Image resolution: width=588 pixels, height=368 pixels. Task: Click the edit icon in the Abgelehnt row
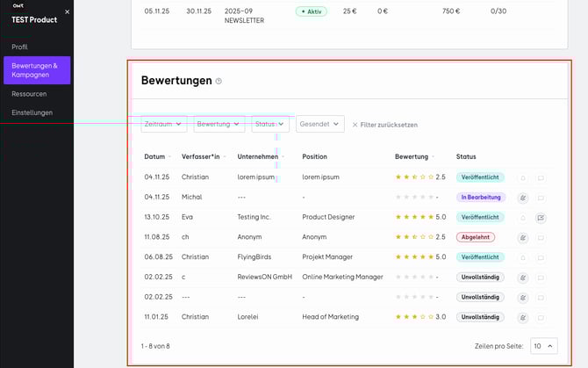click(x=523, y=237)
